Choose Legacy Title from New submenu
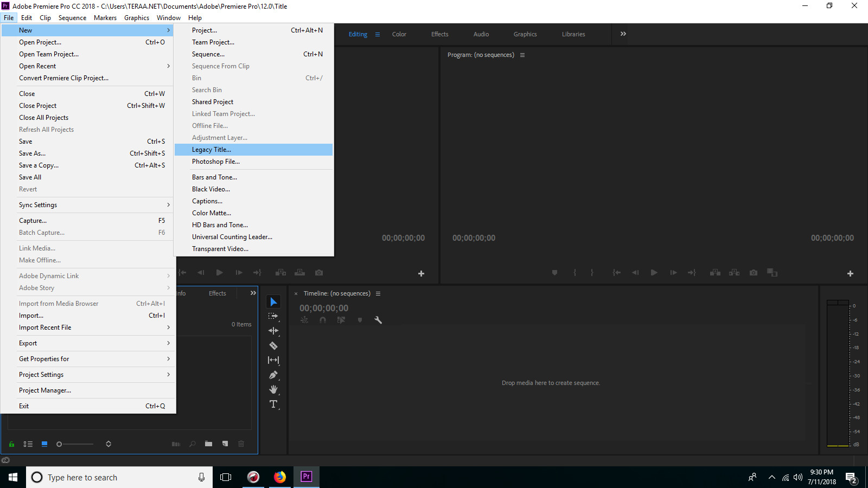Viewport: 868px width, 488px height. pos(253,150)
